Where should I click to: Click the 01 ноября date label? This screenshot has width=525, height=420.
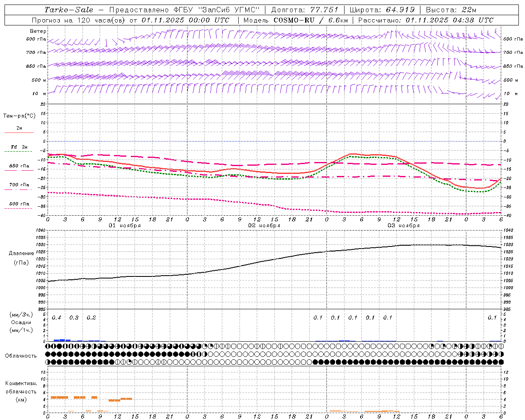click(x=125, y=226)
